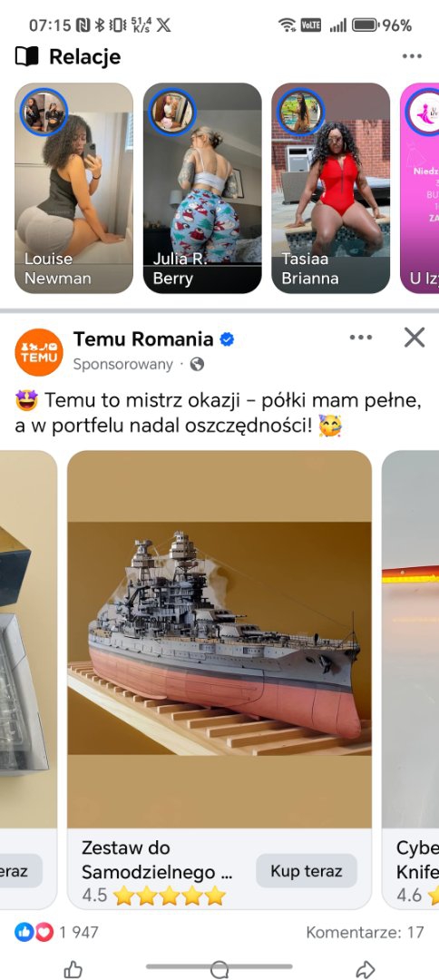Open the pink U Izy story card
The image size is (439, 980).
point(420,188)
